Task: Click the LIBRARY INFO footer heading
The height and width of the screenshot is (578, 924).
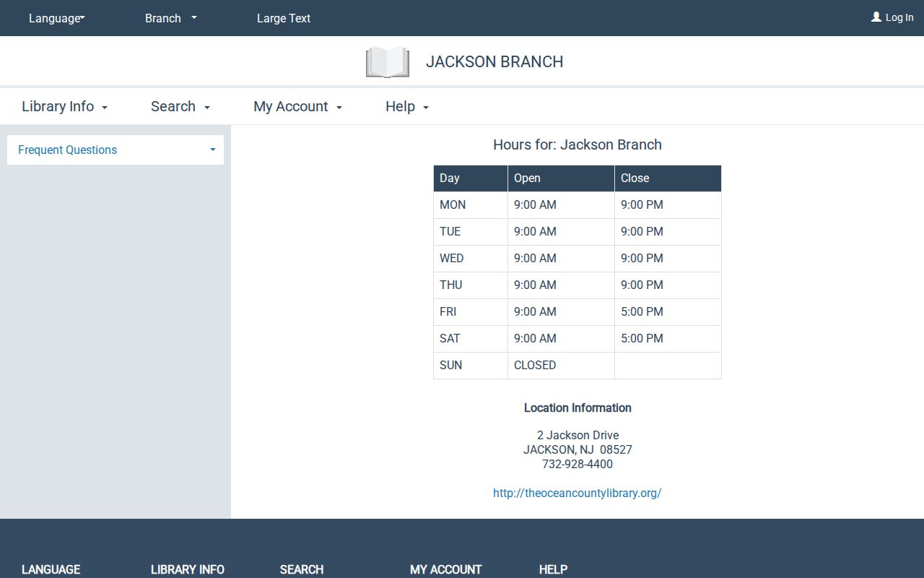Action: coord(188,569)
